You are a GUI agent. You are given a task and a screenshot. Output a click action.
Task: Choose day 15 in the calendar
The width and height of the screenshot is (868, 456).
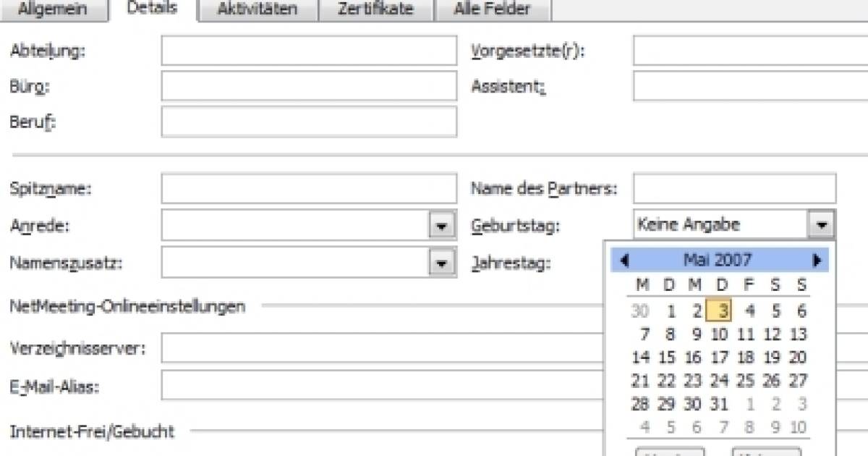pos(667,358)
